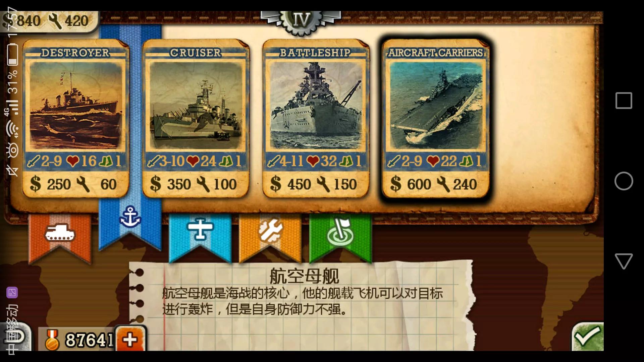
Task: Tap the orange plus to add medals
Action: pos(130,339)
